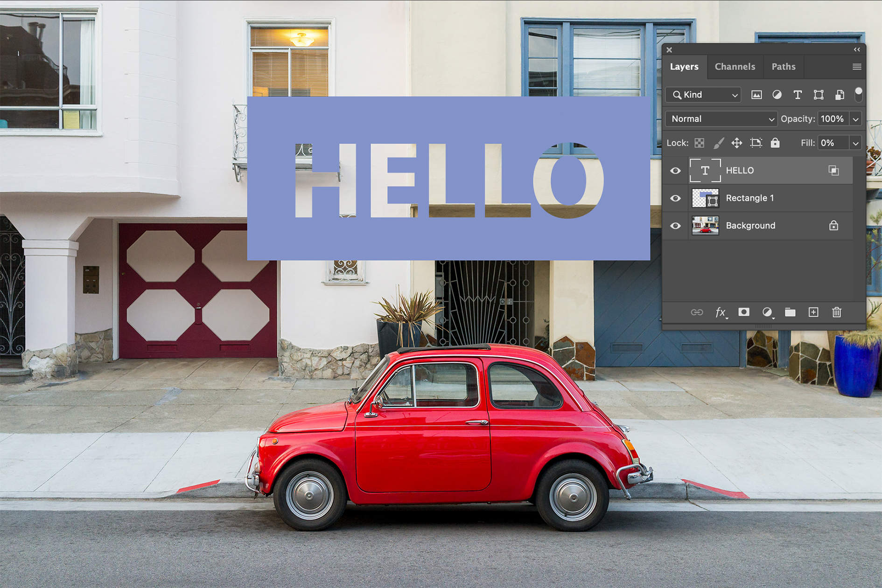The image size is (882, 588).
Task: Click the Opacity label
Action: [798, 119]
